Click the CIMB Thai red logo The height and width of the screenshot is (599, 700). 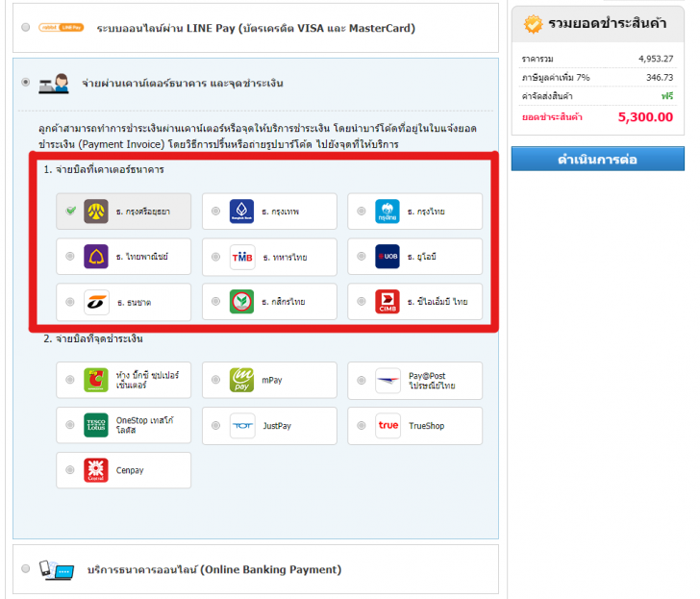pos(387,302)
